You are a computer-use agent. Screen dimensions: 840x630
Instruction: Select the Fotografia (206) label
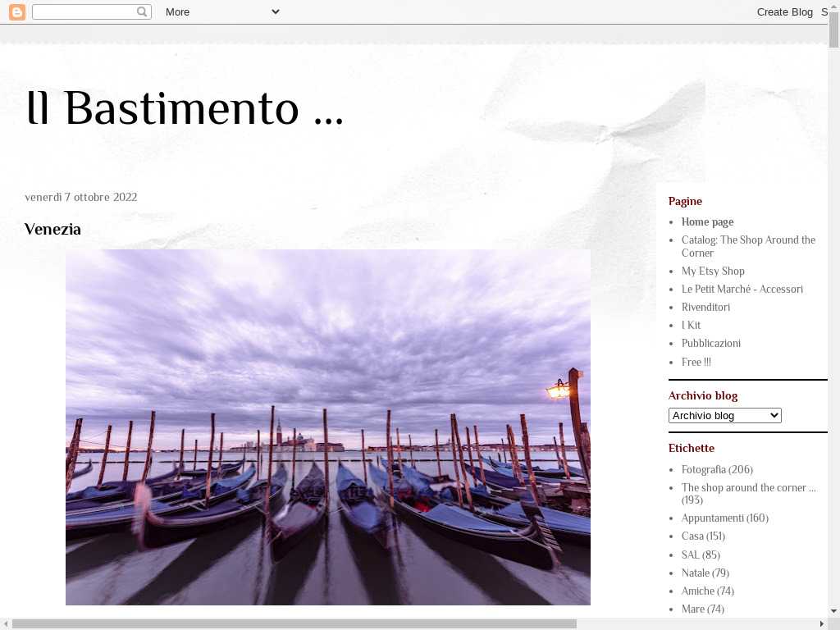pyautogui.click(x=717, y=470)
